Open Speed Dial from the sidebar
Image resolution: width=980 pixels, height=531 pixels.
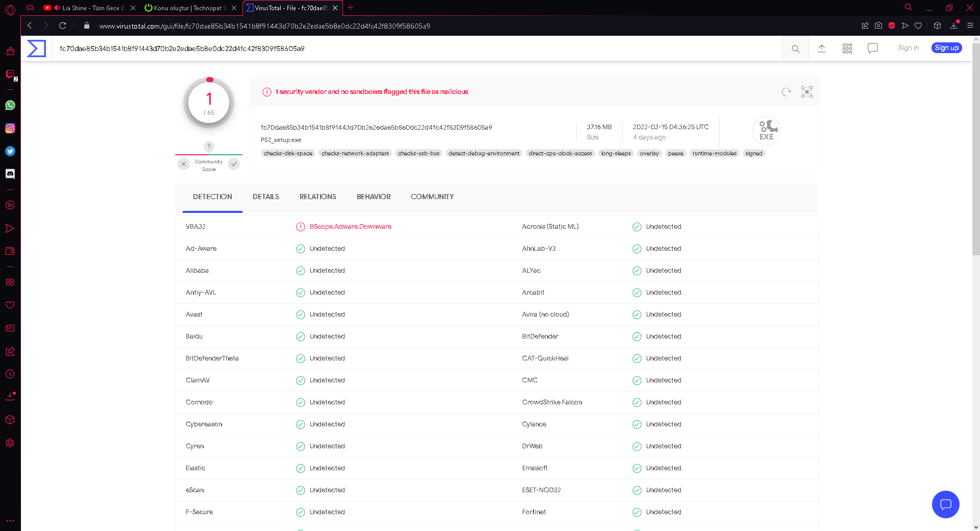click(10, 282)
